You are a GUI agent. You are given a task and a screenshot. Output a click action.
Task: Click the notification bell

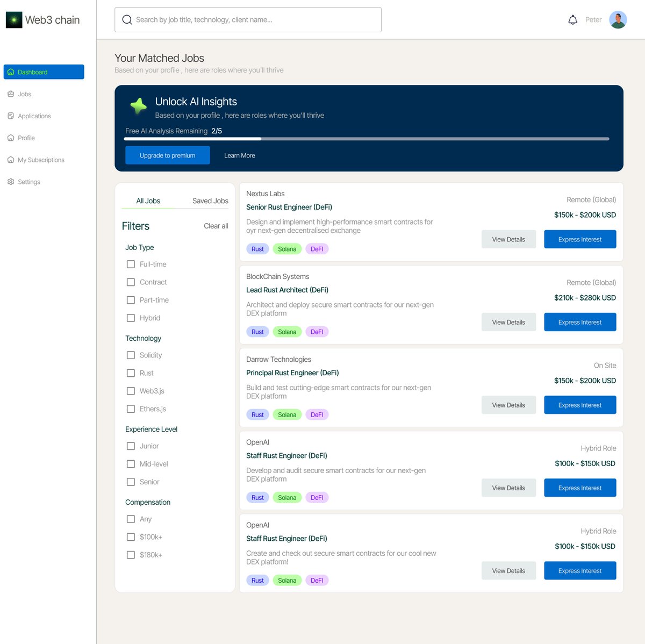point(573,19)
